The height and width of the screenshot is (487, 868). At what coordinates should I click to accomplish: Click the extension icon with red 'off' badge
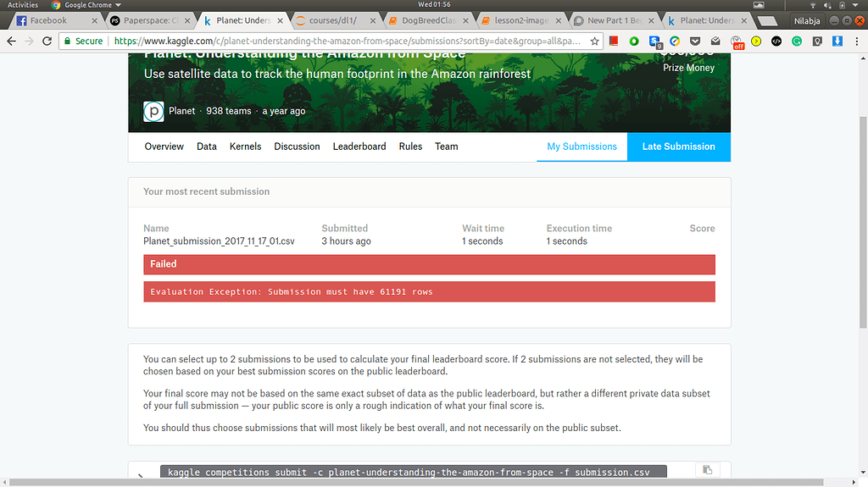coord(737,42)
